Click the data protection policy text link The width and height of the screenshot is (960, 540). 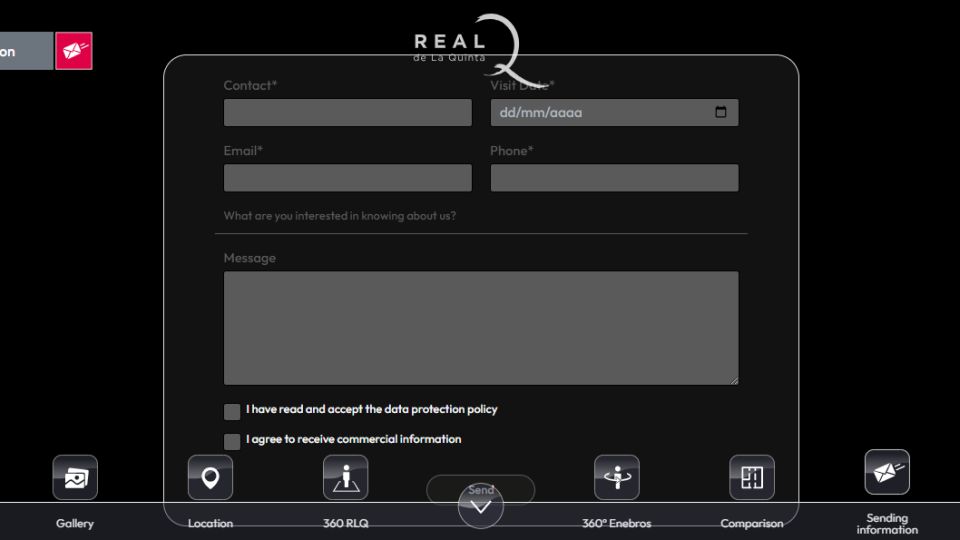(371, 409)
